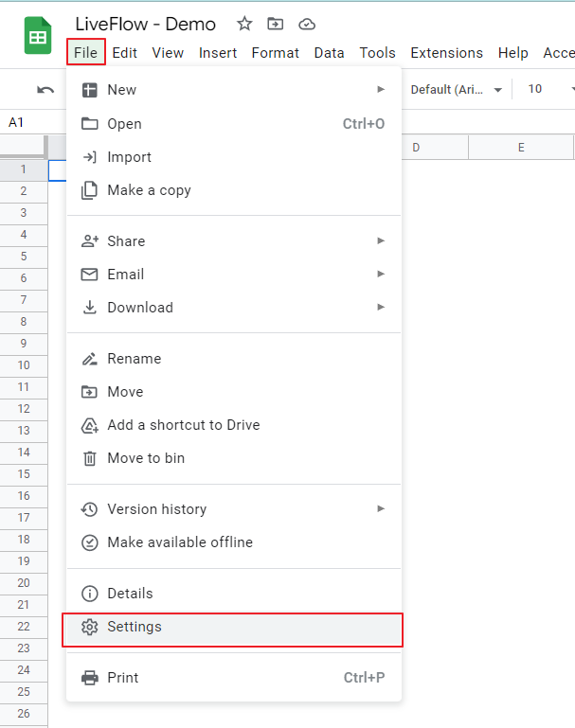Select Move to bin entry
Screen dimensions: 575x728
[234, 458]
